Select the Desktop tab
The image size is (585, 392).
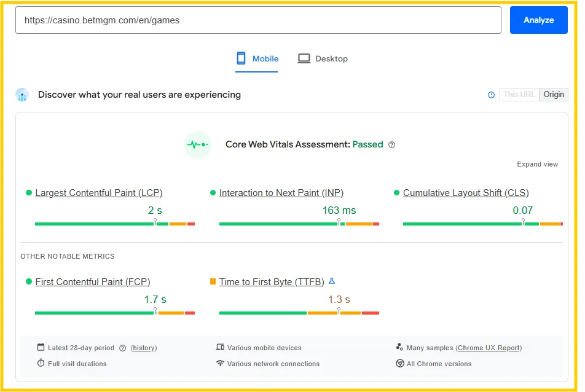tap(323, 59)
